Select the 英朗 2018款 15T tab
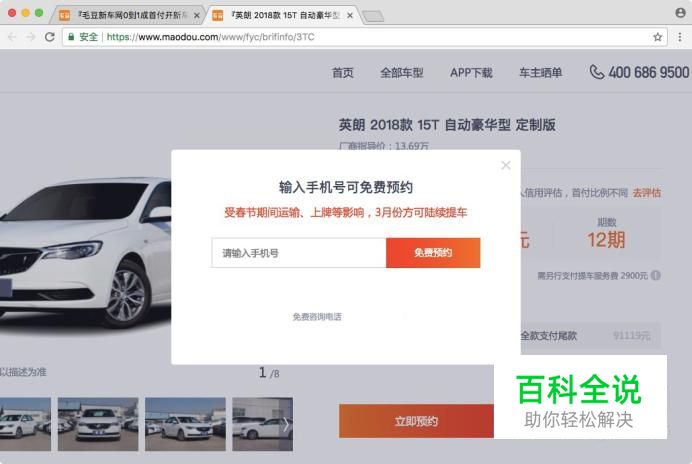The width and height of the screenshot is (692, 464). (x=280, y=15)
